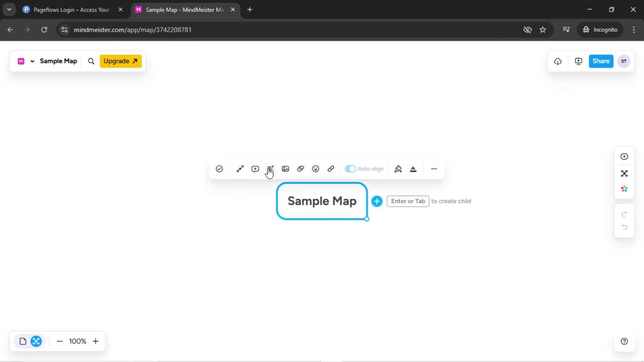644x362 pixels.
Task: Switch to Pageflows Login browser tab
Action: click(x=72, y=10)
